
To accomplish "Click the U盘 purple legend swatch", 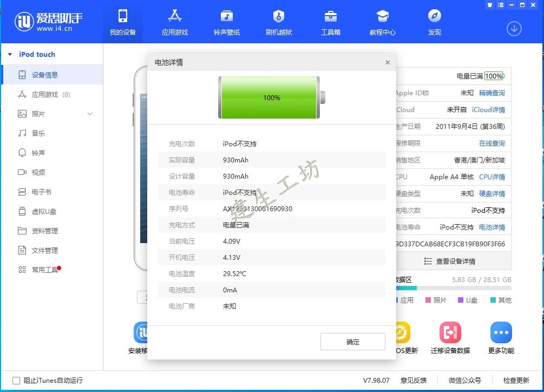I will [x=461, y=300].
